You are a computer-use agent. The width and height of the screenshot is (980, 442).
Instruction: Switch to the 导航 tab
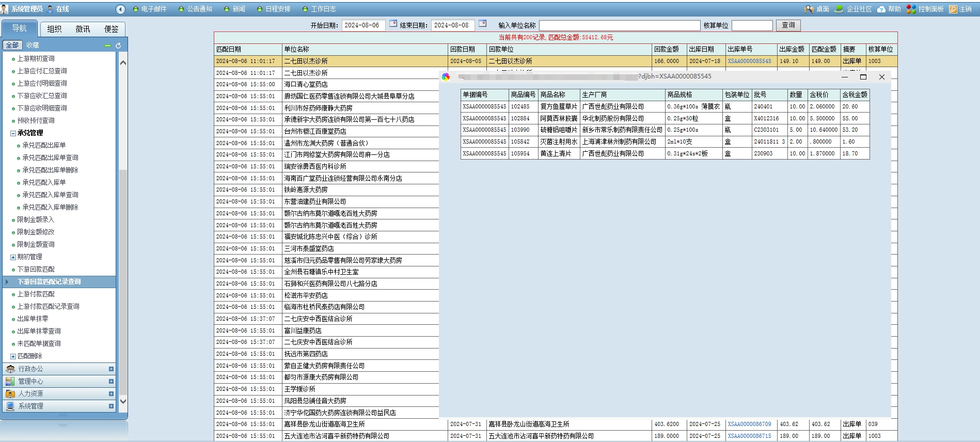pyautogui.click(x=20, y=28)
